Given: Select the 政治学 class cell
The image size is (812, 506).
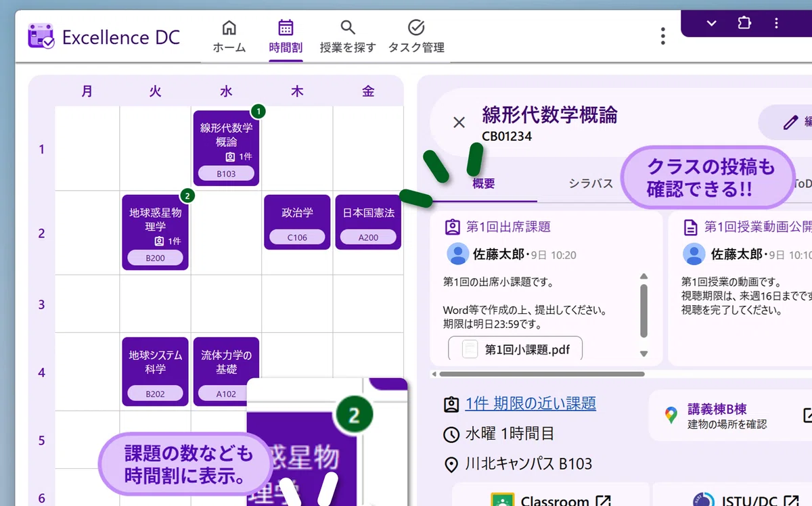Looking at the screenshot, I should click(297, 222).
